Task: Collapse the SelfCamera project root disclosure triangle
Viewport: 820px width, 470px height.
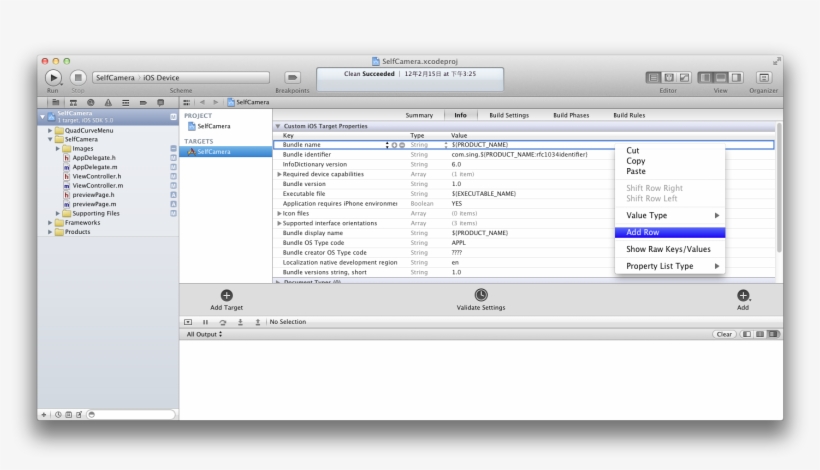Action: click(x=42, y=116)
